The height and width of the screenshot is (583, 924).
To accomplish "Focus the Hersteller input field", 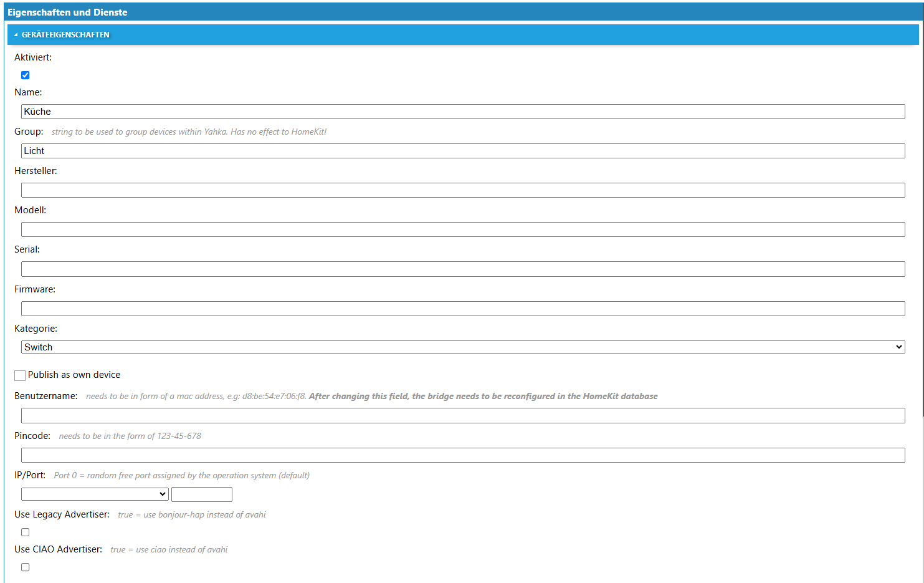I will pyautogui.click(x=462, y=190).
